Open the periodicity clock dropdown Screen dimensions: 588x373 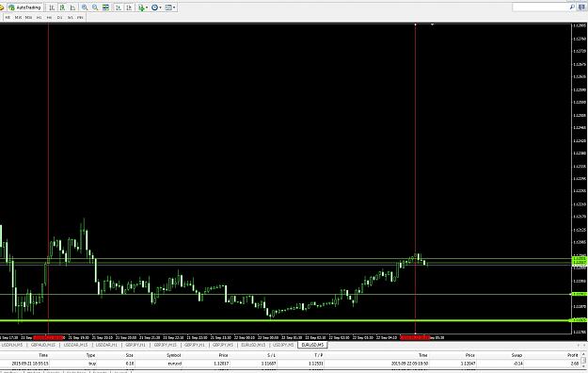156,8
